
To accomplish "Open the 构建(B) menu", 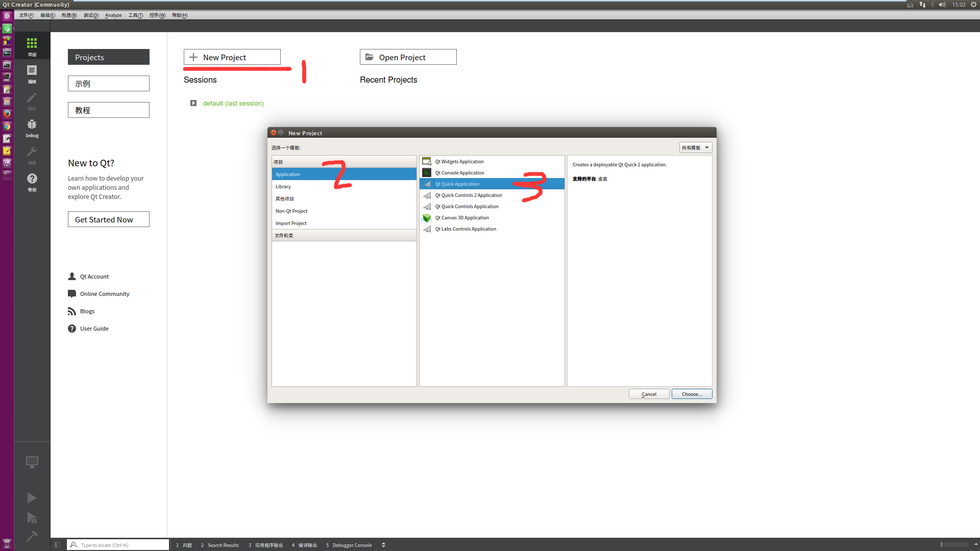I will coord(69,15).
